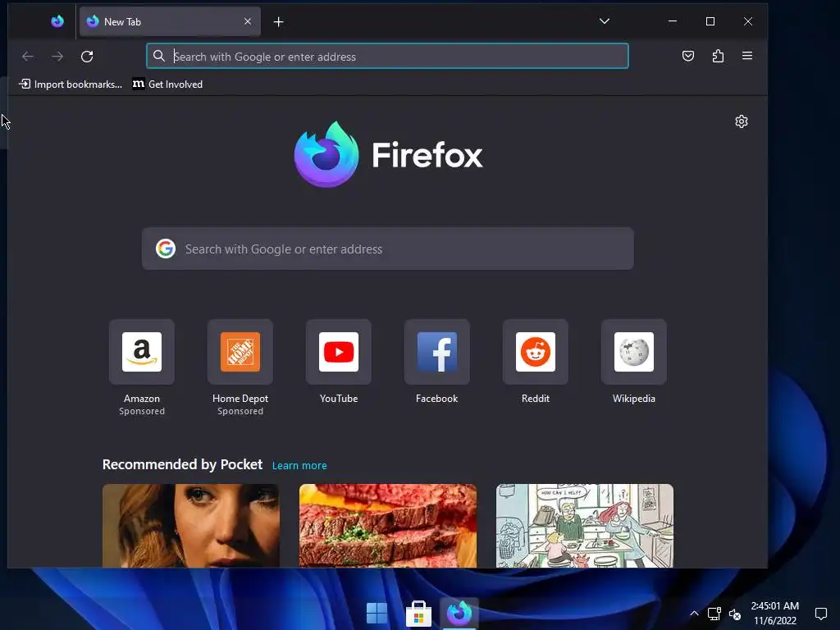Click the Recommended by Pocket heading
Viewport: 840px width, 630px height.
click(182, 464)
